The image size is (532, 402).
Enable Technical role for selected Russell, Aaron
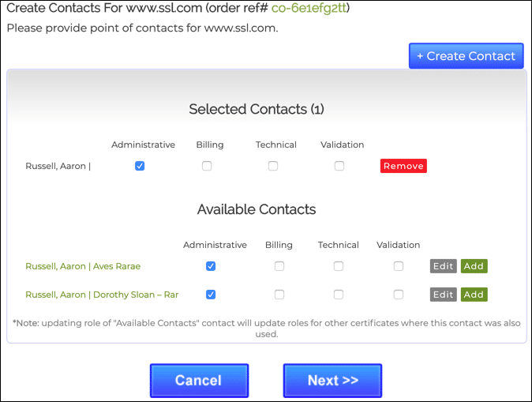tap(273, 166)
